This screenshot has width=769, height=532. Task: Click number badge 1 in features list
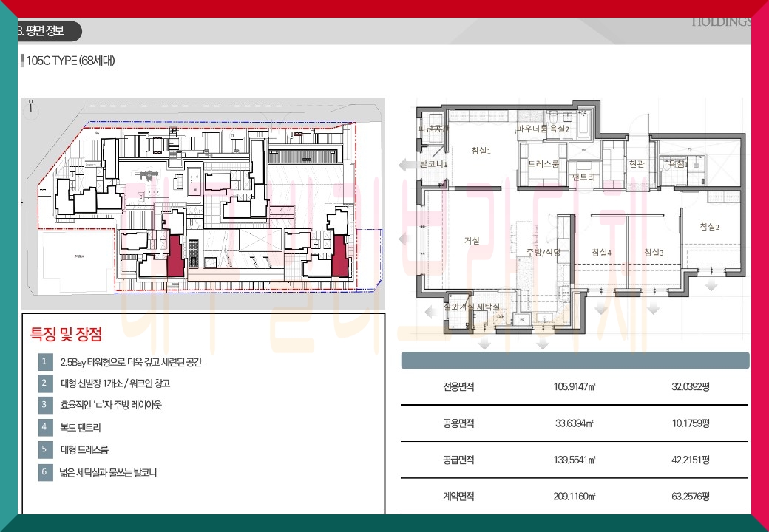click(45, 361)
